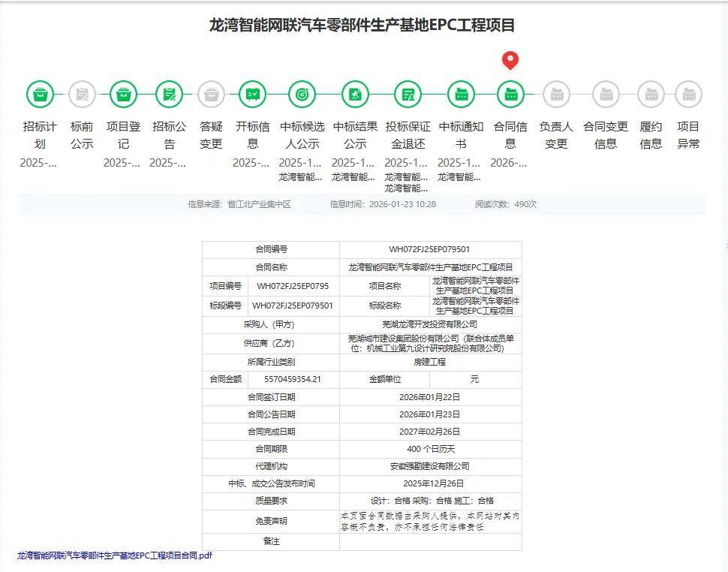Click the red location pin marker

510,60
